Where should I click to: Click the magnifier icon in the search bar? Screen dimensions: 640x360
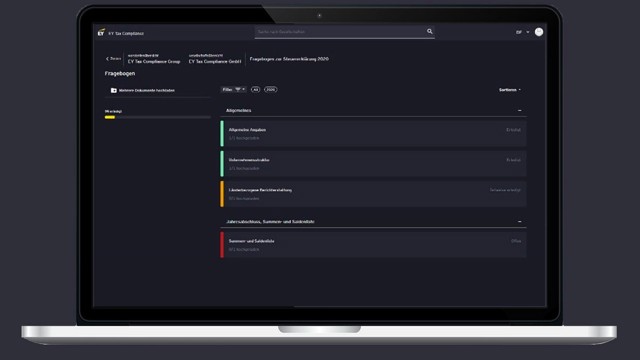coord(429,31)
